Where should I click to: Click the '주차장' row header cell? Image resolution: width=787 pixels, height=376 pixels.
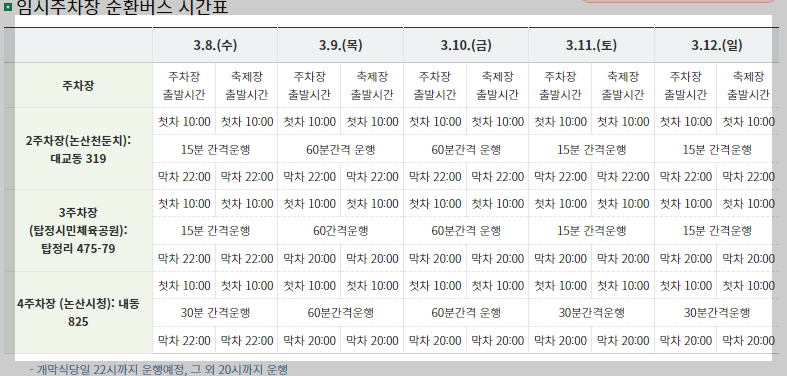(78, 85)
